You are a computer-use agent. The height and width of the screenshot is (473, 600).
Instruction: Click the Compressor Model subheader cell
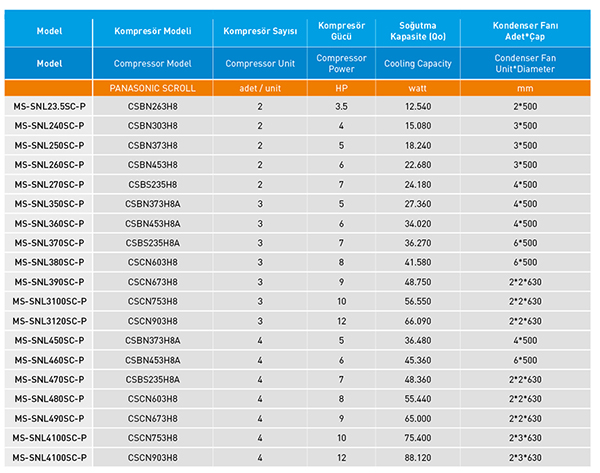(x=152, y=63)
